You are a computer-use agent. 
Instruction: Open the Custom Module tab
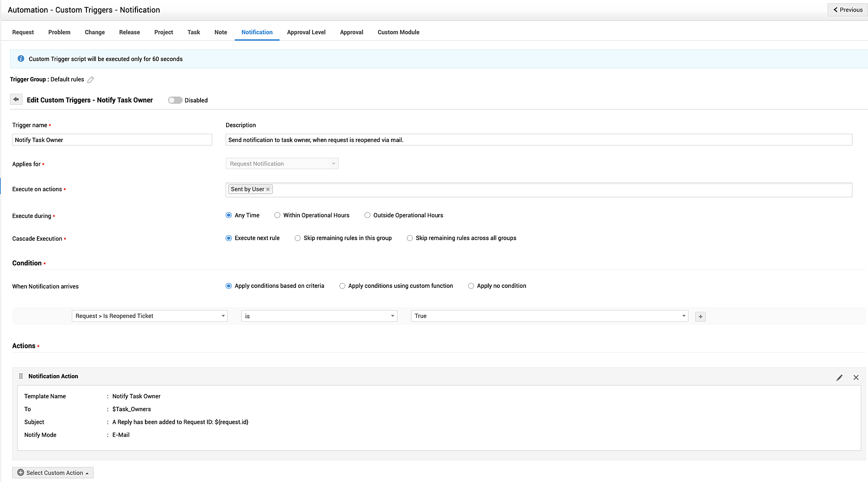[398, 32]
